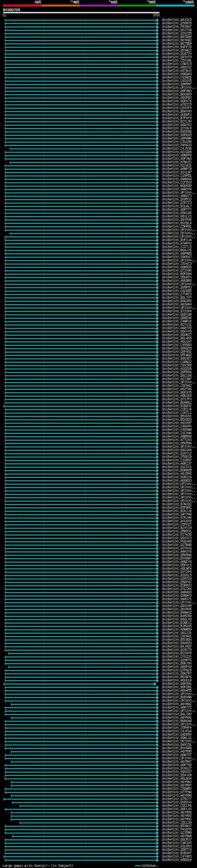
Task: Select hit label UniRef100_C8CLP6
Action: [177, 806]
